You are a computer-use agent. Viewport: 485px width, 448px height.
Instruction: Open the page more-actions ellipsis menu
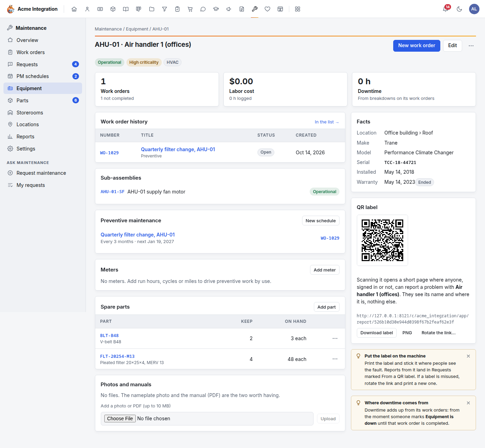[471, 46]
